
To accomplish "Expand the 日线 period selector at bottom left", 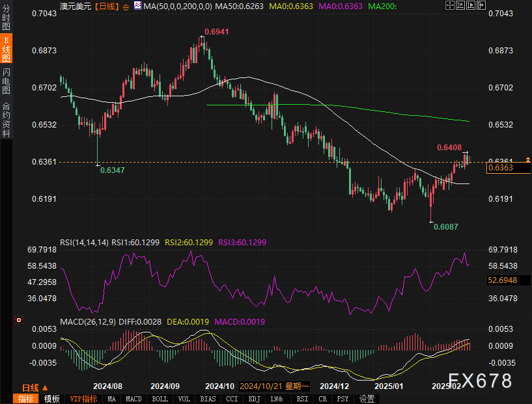I will click(x=33, y=386).
